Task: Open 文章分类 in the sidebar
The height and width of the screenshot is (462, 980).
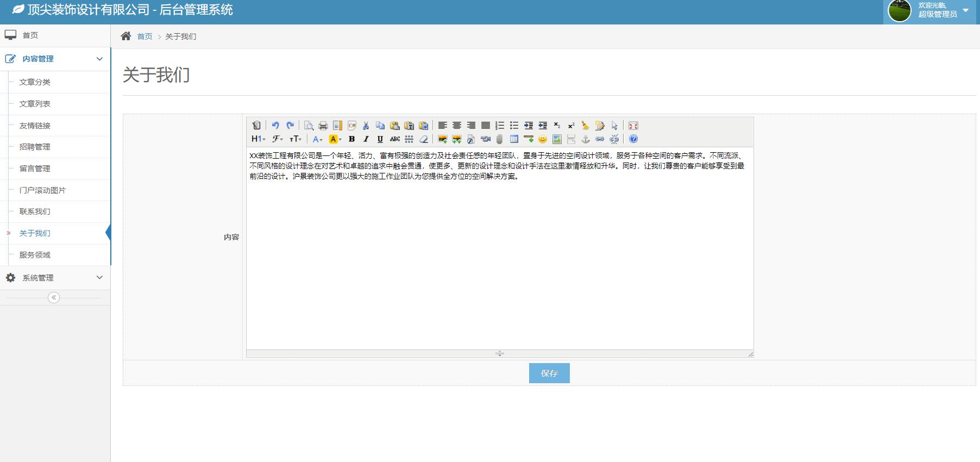Action: point(35,82)
